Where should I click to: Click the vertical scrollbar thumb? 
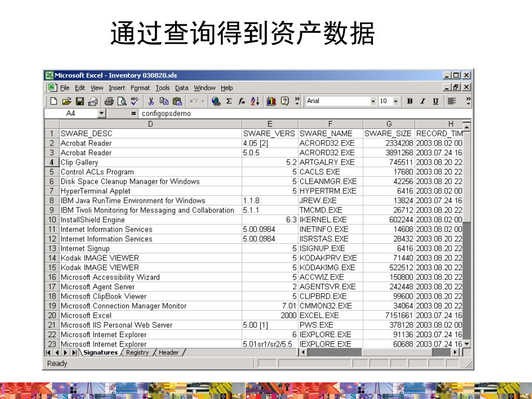pyautogui.click(x=467, y=176)
